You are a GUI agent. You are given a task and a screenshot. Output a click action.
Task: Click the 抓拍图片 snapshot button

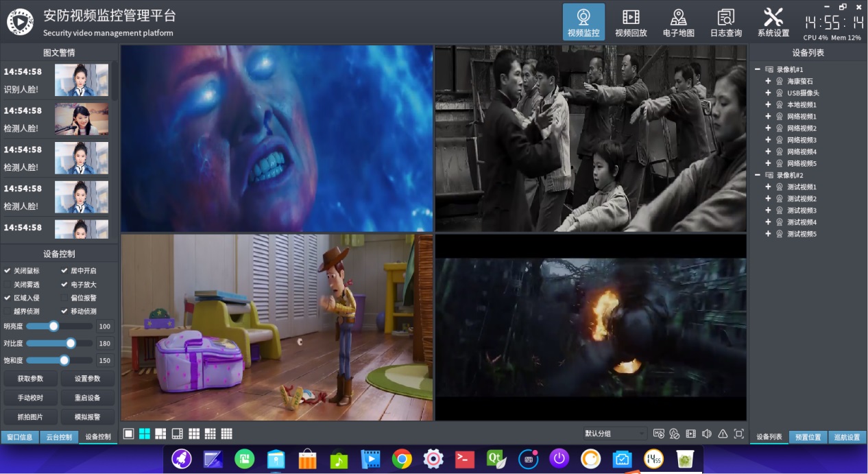click(x=30, y=417)
